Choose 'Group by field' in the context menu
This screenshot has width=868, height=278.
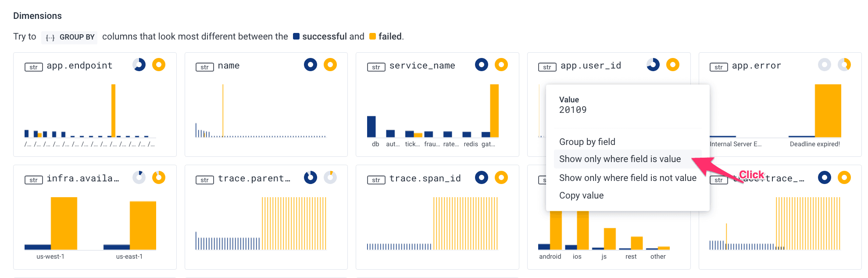click(x=587, y=142)
